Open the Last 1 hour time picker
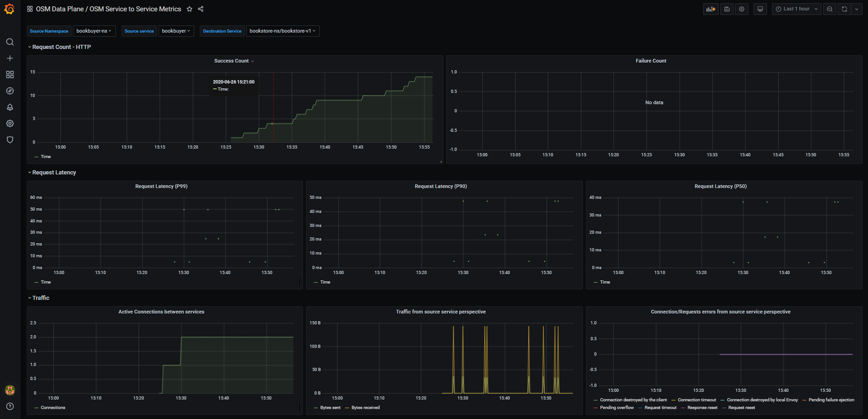868x419 pixels. (x=796, y=9)
